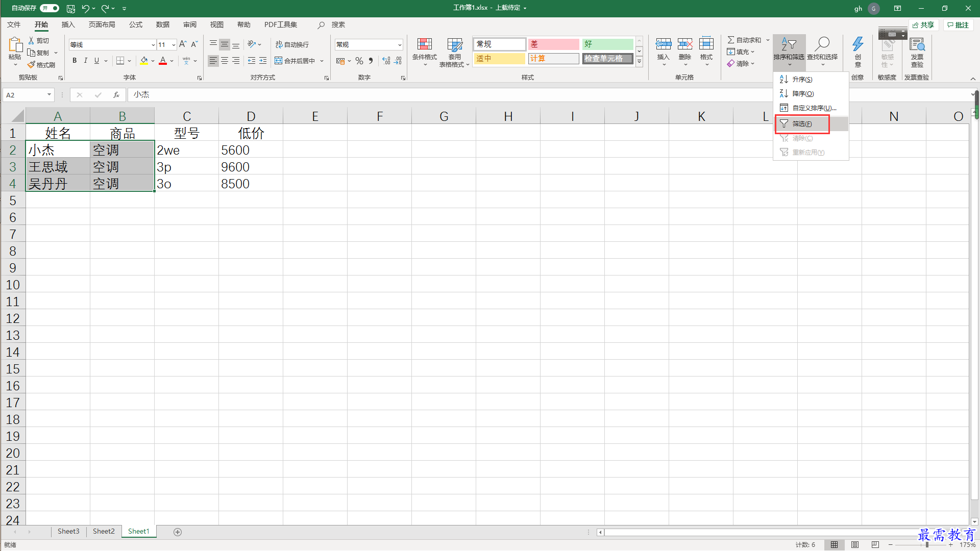Open the Formulas ribbon tab
The width and height of the screenshot is (980, 551).
136,24
